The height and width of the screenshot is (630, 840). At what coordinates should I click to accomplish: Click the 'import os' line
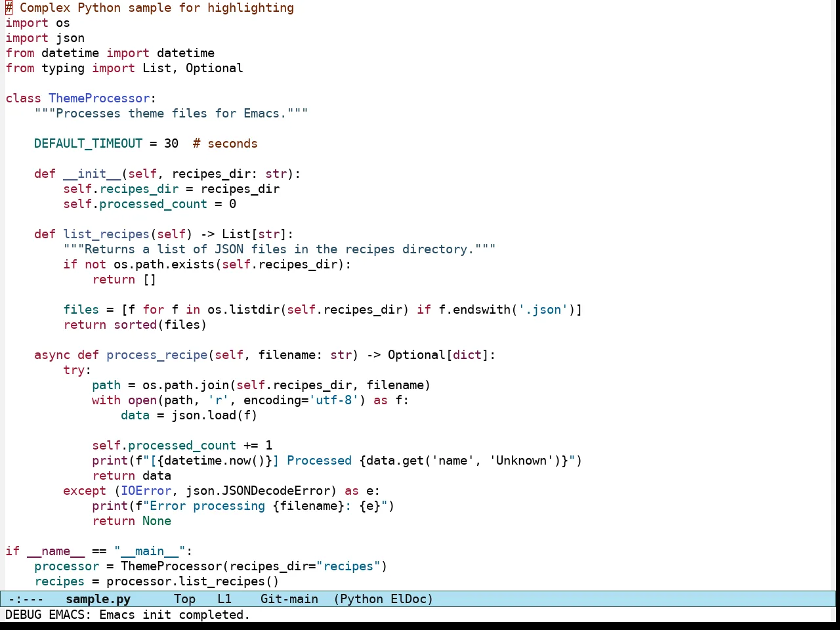click(x=37, y=23)
